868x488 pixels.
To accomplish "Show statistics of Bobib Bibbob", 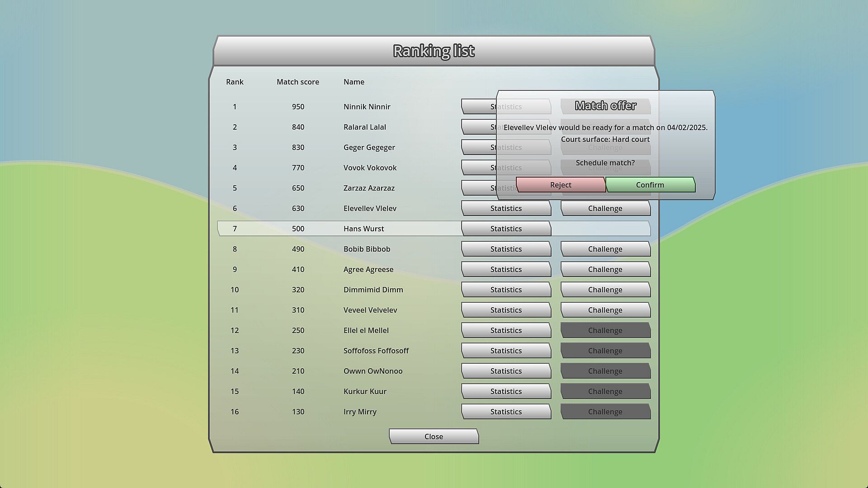I will pos(506,249).
